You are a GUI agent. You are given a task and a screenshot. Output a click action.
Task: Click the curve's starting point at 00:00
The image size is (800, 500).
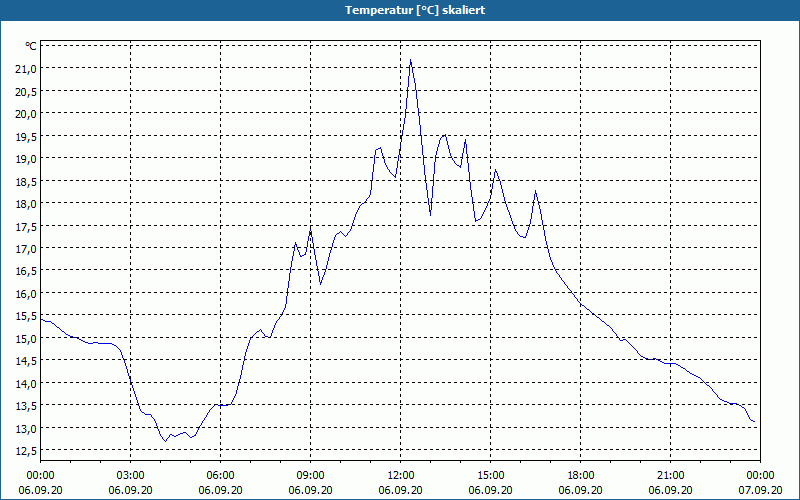coord(41,320)
